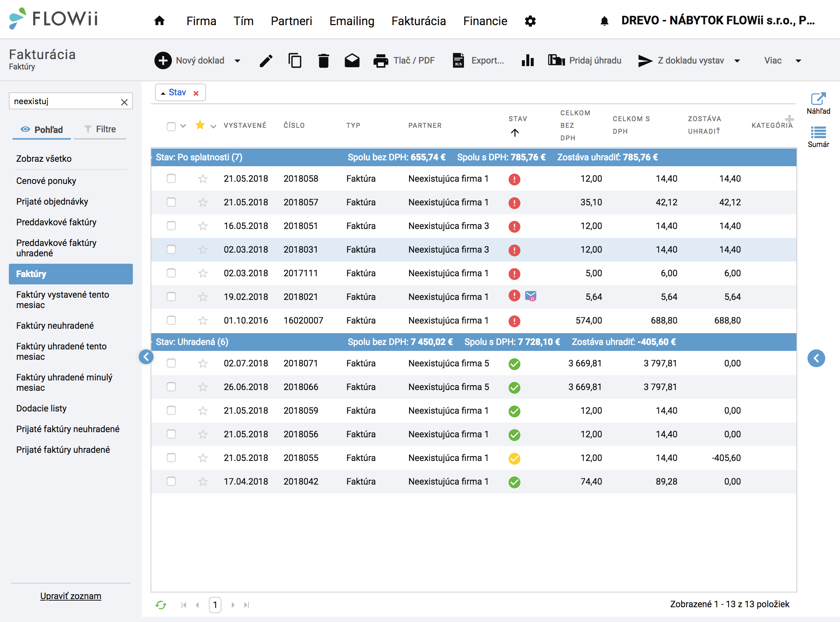Viewport: 840px width, 622px height.
Task: Go to the last page
Action: point(247,605)
